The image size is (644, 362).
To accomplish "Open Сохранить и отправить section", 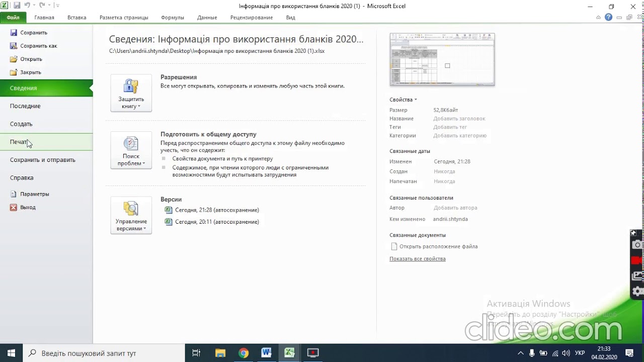I will click(x=46, y=160).
